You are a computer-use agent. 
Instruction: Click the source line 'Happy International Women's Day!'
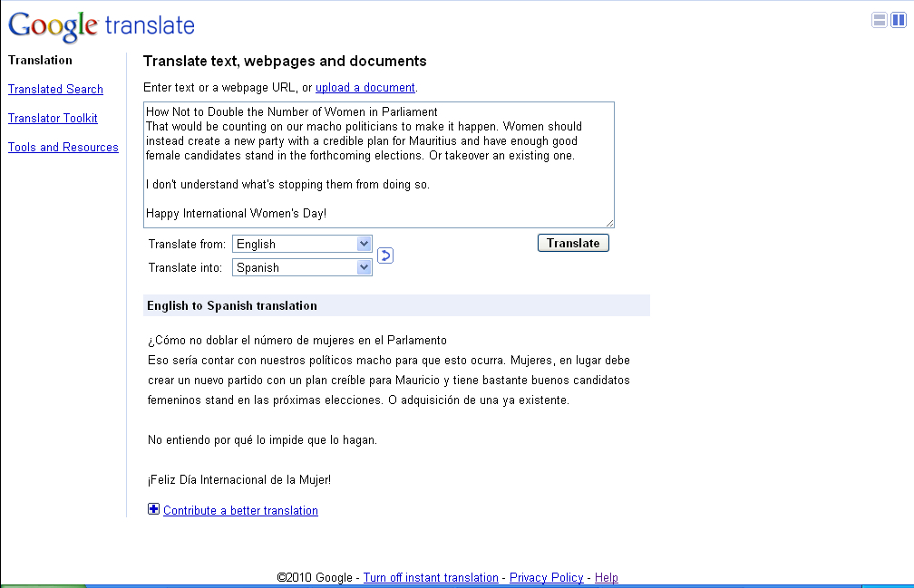[236, 214]
